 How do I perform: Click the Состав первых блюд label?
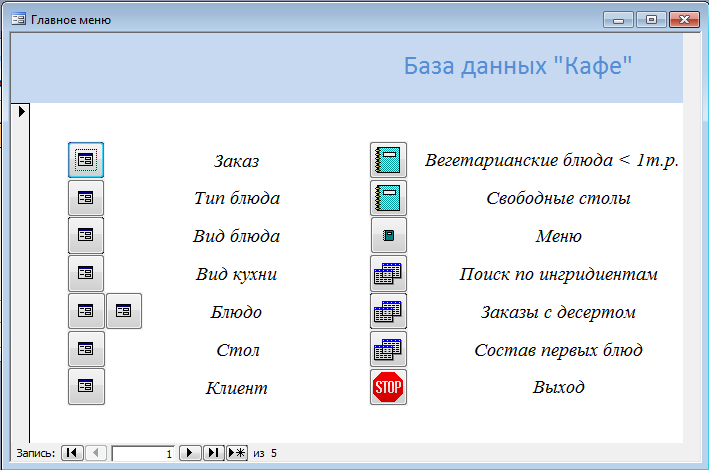tap(558, 350)
